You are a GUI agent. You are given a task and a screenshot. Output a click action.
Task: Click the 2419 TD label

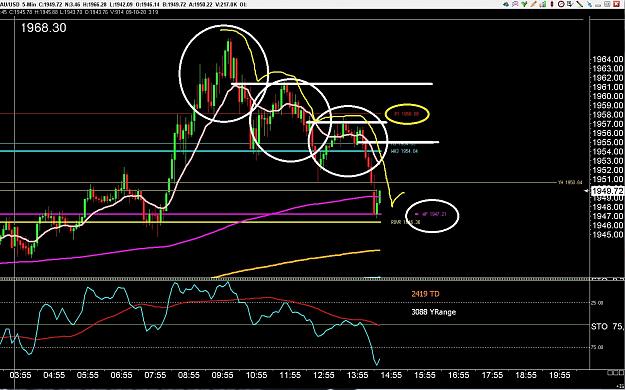point(425,294)
